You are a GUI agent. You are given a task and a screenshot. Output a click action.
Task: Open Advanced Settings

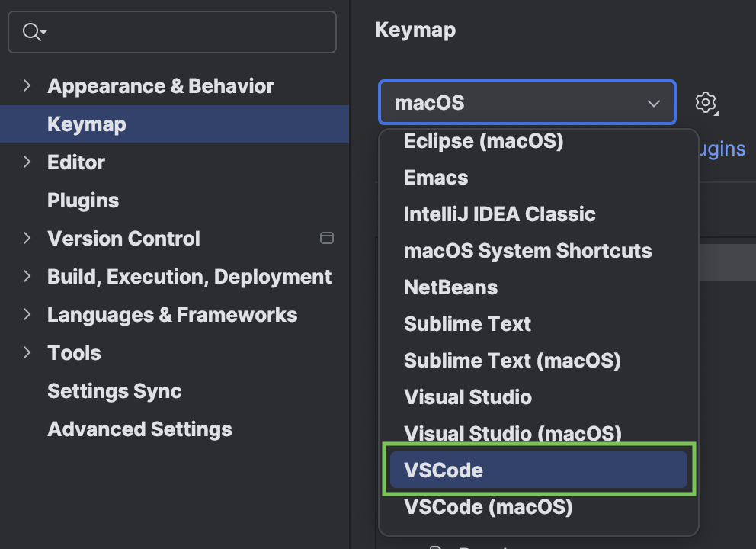(139, 429)
